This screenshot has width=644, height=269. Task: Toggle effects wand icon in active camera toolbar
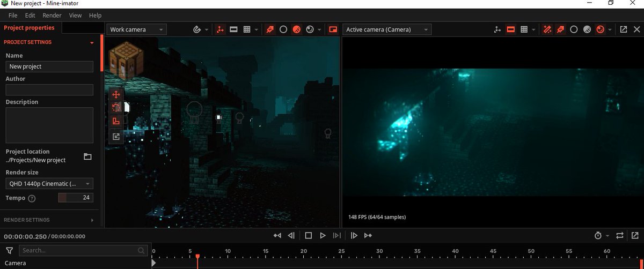(547, 29)
